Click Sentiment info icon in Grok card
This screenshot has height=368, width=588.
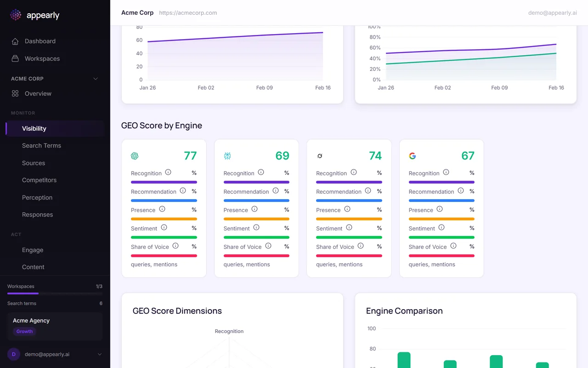[x=349, y=228]
